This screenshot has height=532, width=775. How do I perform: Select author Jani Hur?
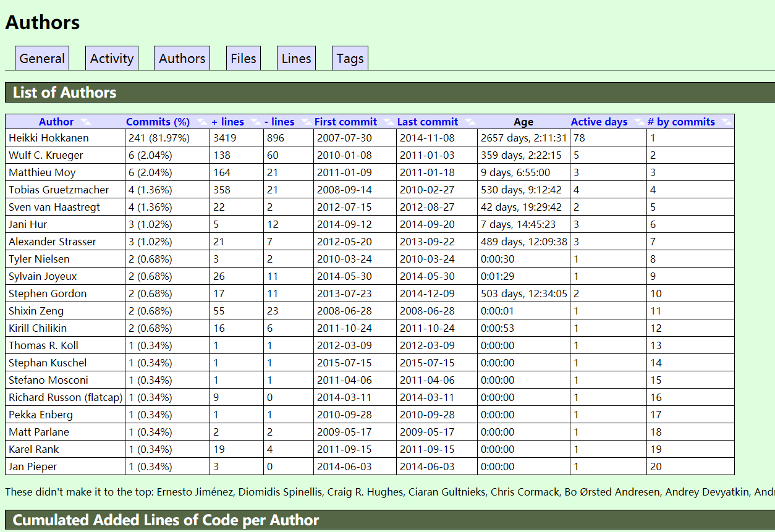click(28, 224)
